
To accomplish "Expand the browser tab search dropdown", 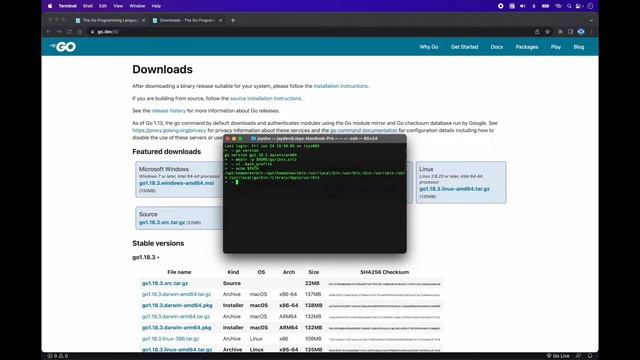I will tap(591, 20).
